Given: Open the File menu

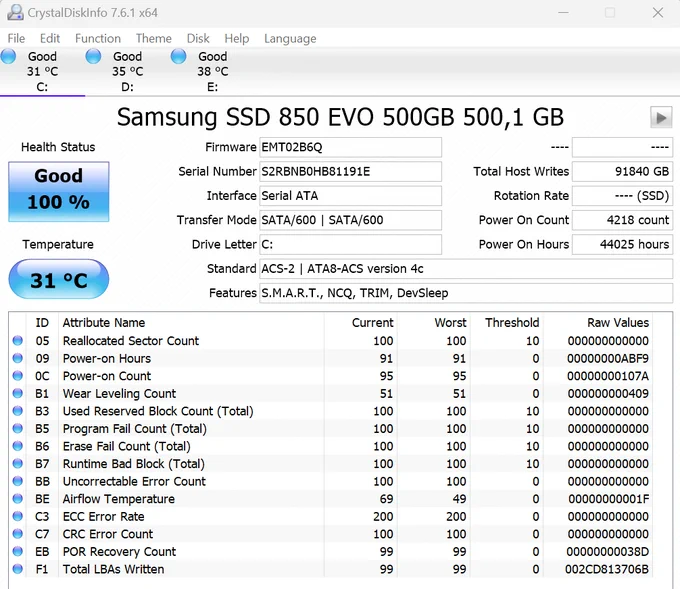Looking at the screenshot, I should [16, 39].
